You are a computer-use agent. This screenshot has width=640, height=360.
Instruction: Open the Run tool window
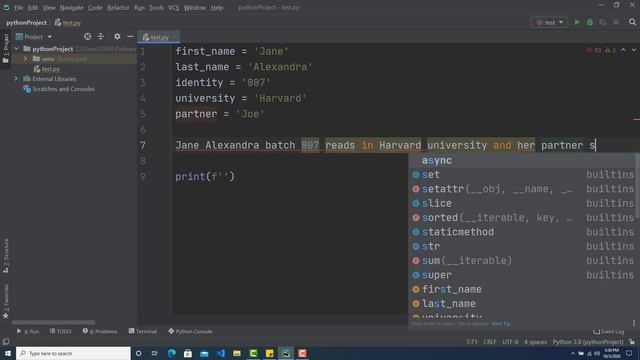coord(28,331)
